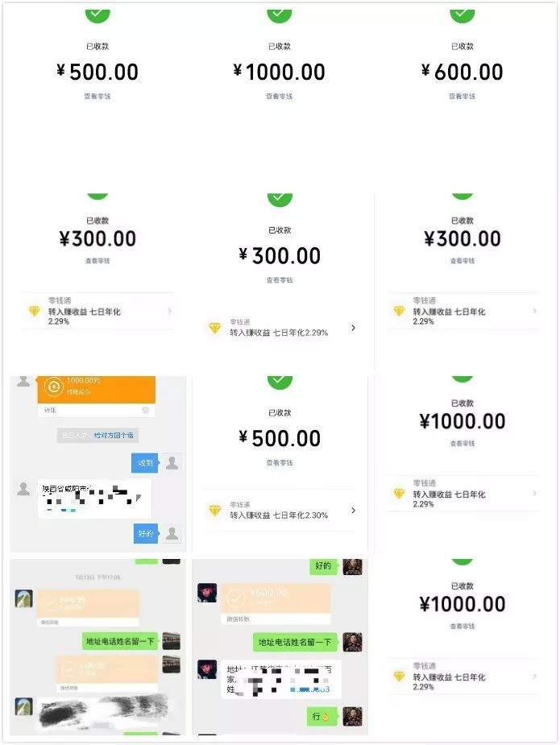
Task: Click avatar next to the 行 message
Action: click(352, 716)
